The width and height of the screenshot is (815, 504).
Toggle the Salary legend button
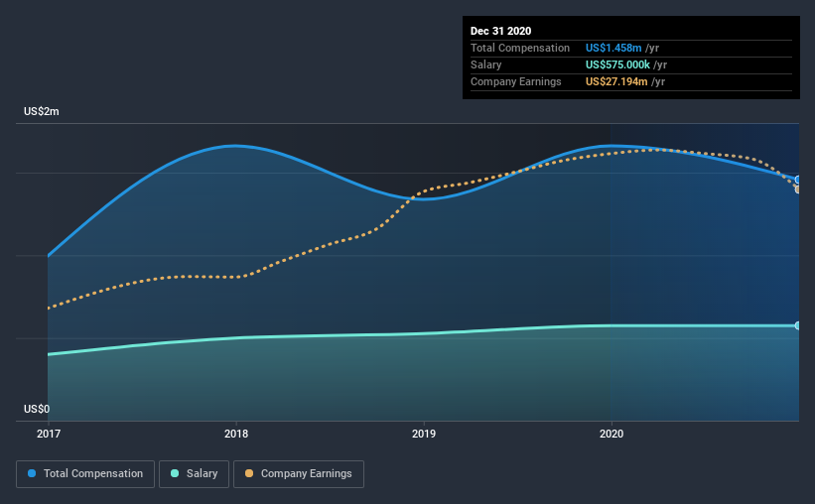coord(194,474)
